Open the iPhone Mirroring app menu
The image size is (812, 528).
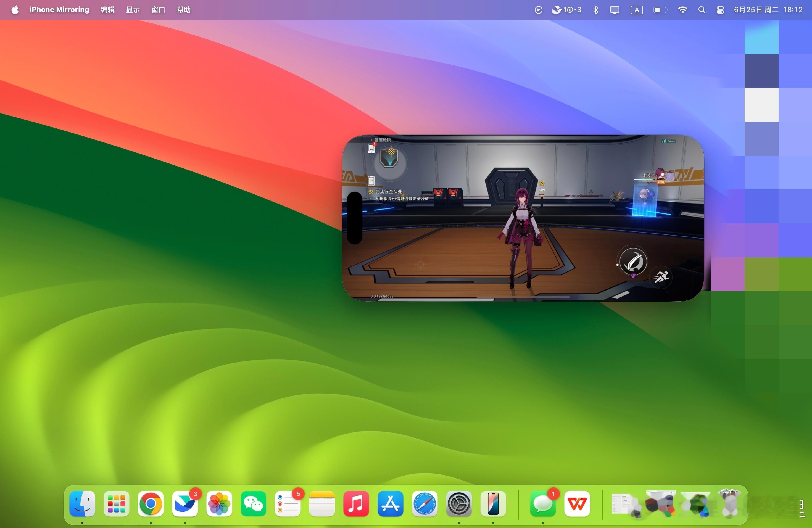(59, 10)
